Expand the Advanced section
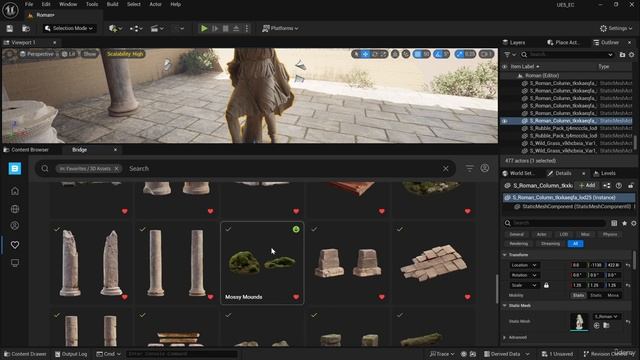Viewport: 640px width, 360px height. pyautogui.click(x=504, y=338)
